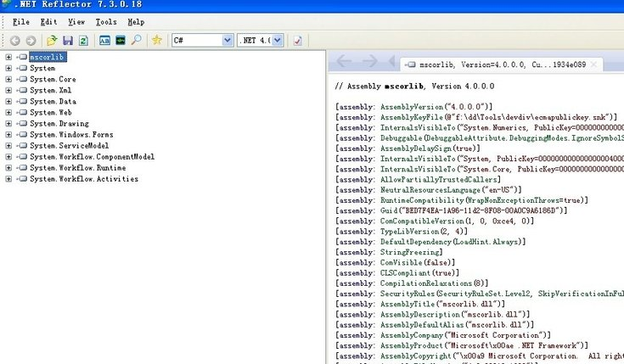
Task: Open the C# language dropdown
Action: (x=227, y=40)
